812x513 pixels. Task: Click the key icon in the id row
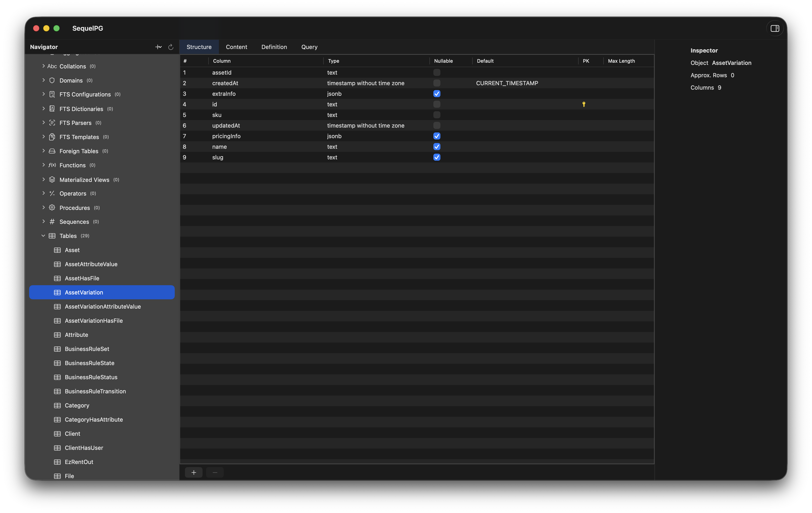(x=583, y=104)
